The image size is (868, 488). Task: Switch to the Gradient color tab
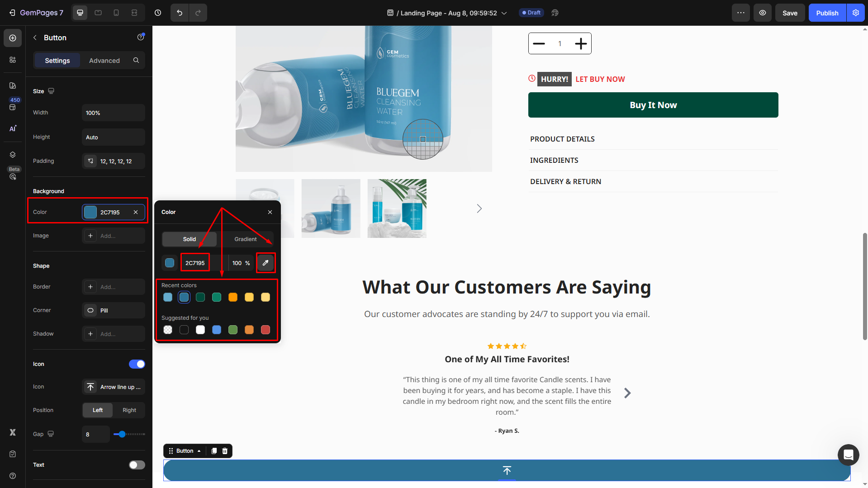pyautogui.click(x=246, y=239)
